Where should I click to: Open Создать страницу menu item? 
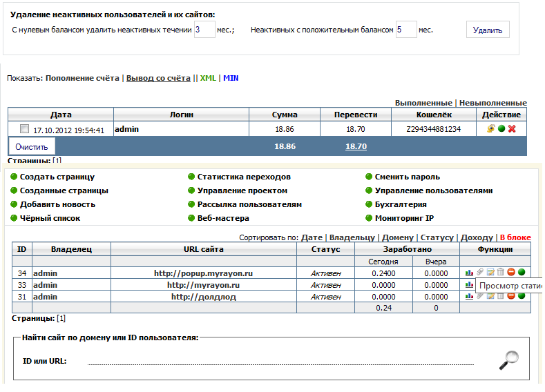[x=57, y=177]
